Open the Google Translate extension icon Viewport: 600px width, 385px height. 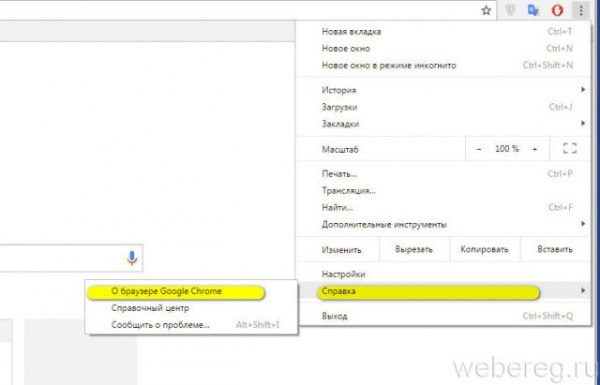pyautogui.click(x=533, y=10)
